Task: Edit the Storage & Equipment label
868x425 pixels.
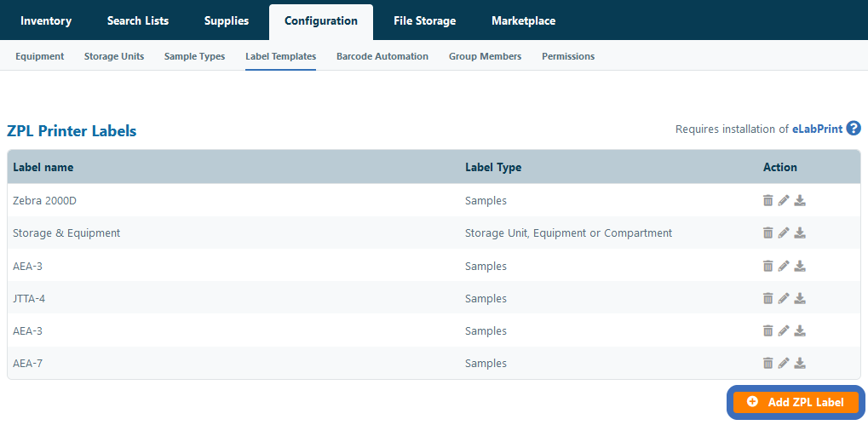Action: point(784,233)
